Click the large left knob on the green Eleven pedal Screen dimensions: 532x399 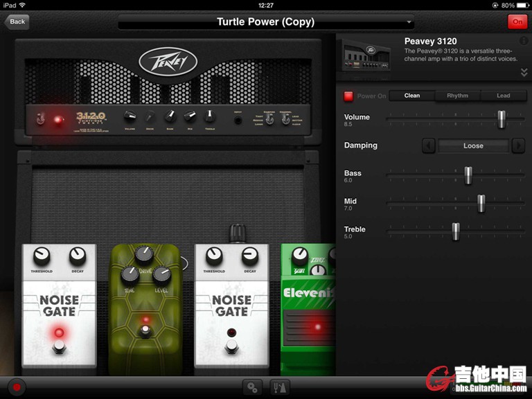300,256
